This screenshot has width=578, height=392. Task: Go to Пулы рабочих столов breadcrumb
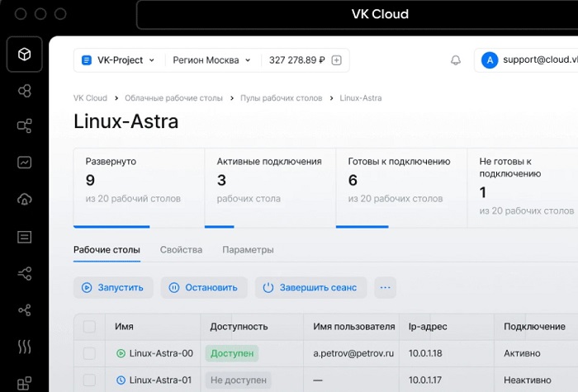282,98
